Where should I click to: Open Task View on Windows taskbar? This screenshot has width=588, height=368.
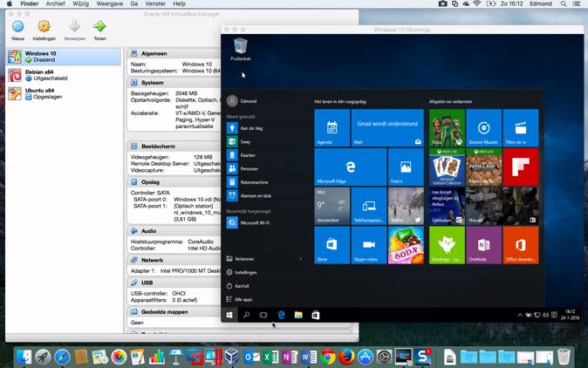coord(263,315)
